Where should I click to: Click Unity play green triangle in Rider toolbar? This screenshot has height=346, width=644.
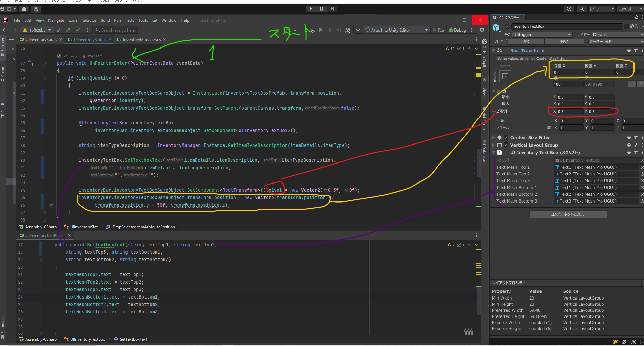pos(321,30)
